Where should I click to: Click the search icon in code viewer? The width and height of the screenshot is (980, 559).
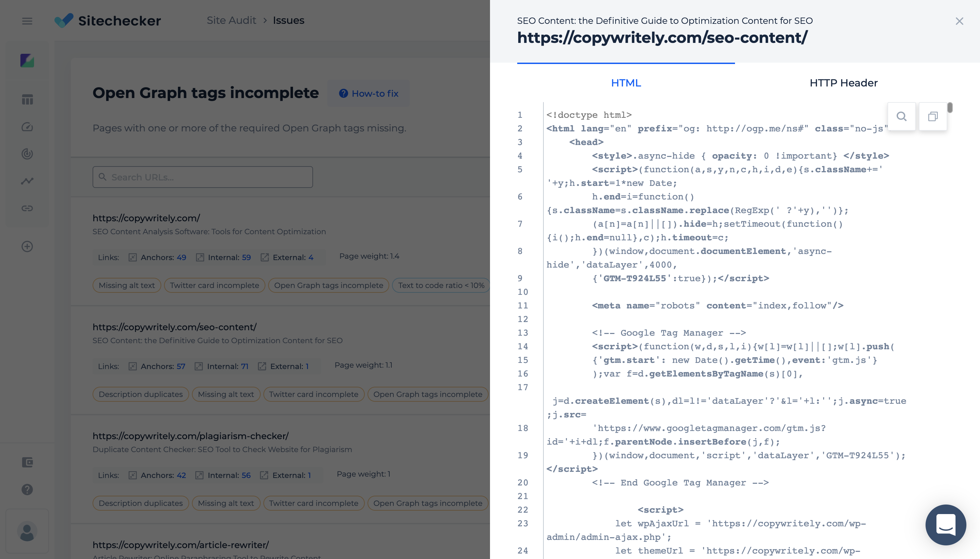coord(902,116)
